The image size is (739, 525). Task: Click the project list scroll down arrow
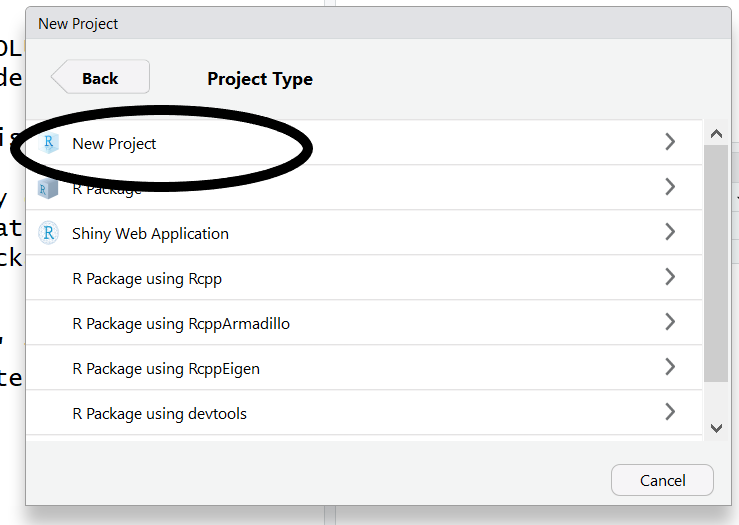(x=716, y=428)
